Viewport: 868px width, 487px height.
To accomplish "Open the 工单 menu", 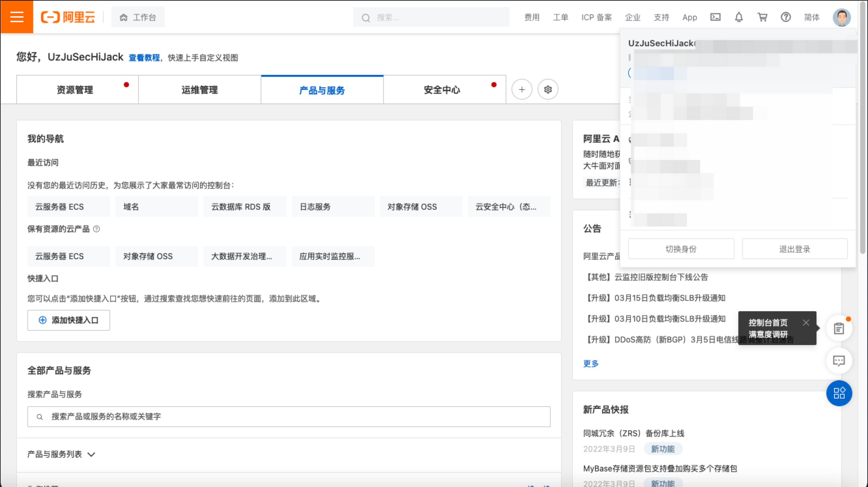I will pyautogui.click(x=560, y=18).
